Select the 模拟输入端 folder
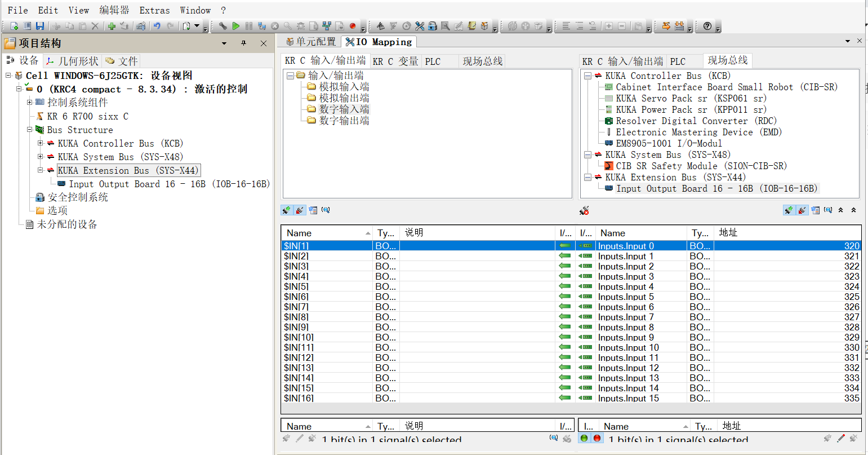This screenshot has height=455, width=868. tap(344, 87)
